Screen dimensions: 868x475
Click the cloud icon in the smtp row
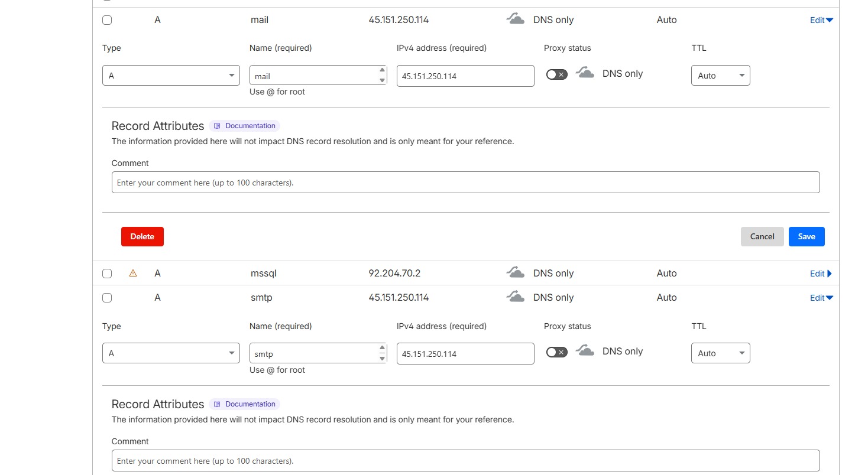coord(516,297)
